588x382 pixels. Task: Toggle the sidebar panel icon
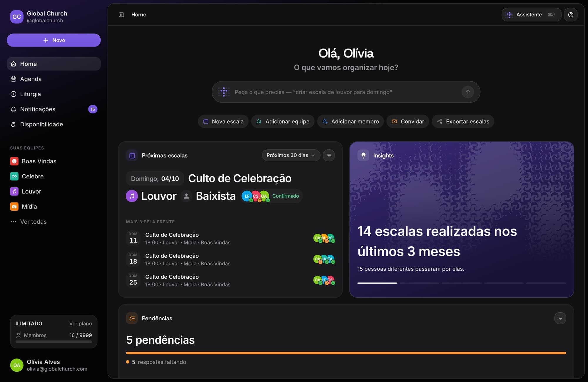(121, 15)
